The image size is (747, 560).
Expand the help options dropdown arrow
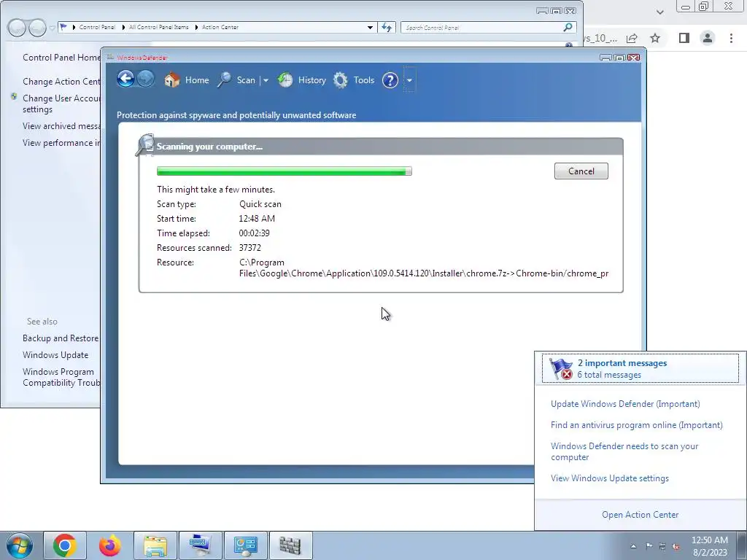coord(409,80)
